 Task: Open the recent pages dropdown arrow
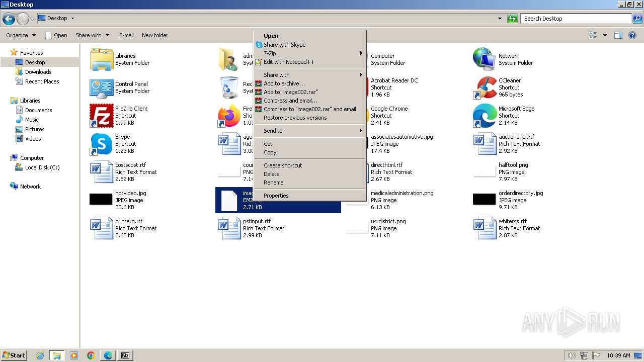[x=33, y=19]
